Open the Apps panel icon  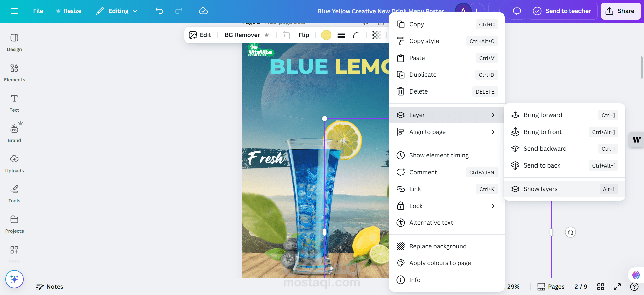(14, 250)
